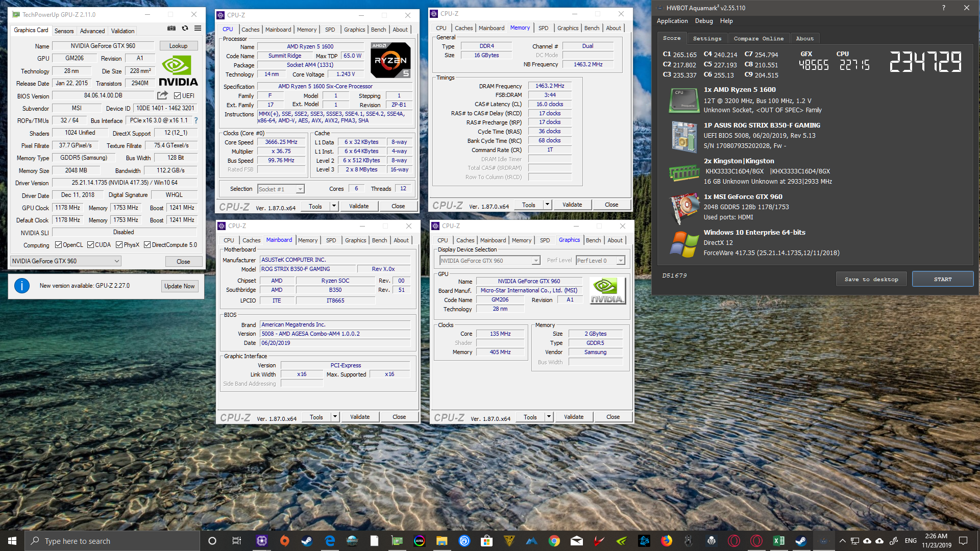
Task: Click the Bus Interface question mark in GPU-Z
Action: point(195,120)
